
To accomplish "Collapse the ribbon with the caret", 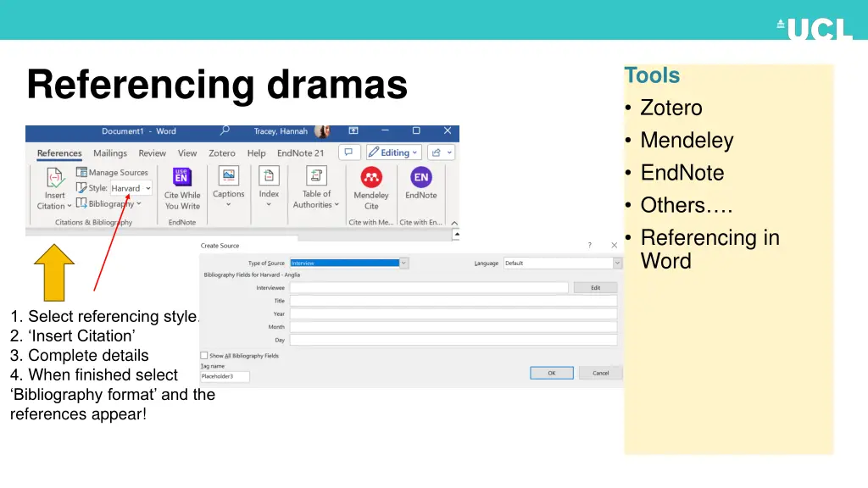I will point(454,223).
